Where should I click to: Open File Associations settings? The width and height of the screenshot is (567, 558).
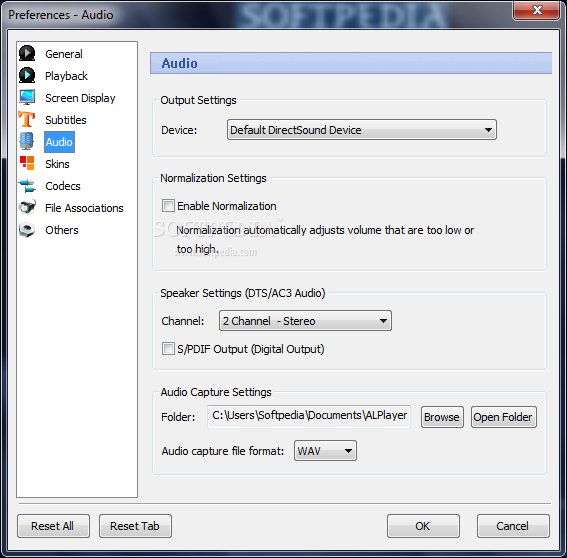point(84,208)
